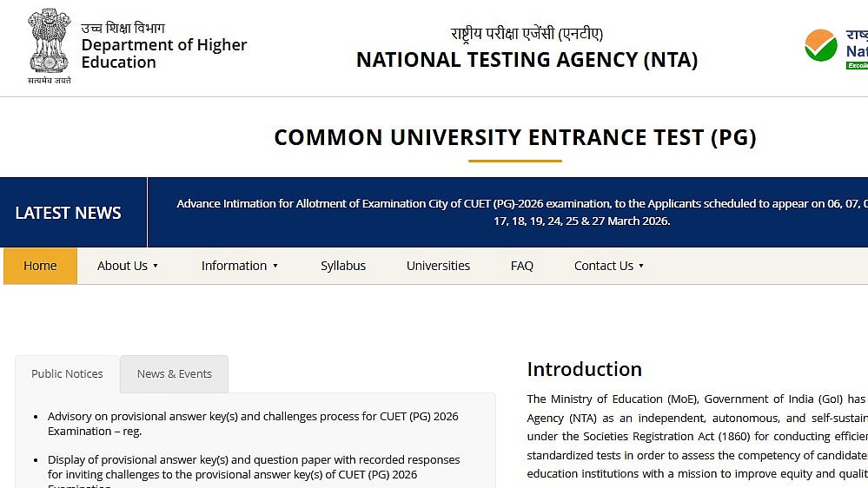Expand the About Us dropdown arrow
The image size is (868, 488).
click(156, 266)
